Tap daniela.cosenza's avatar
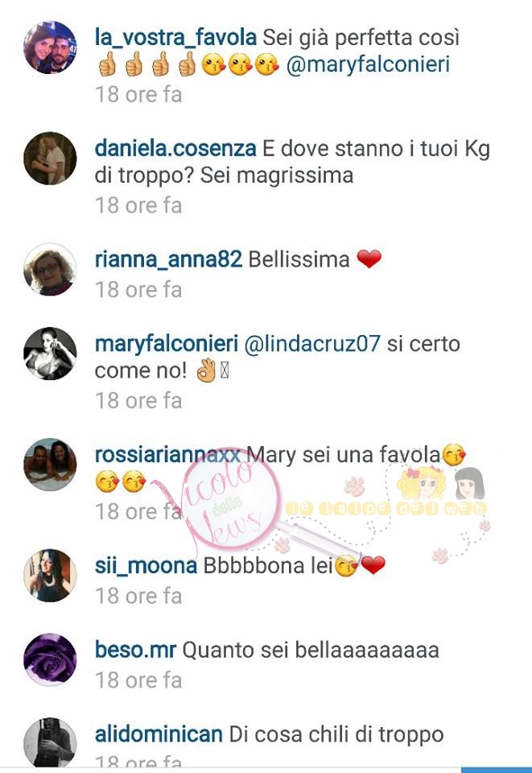The image size is (532, 773). pos(50,159)
